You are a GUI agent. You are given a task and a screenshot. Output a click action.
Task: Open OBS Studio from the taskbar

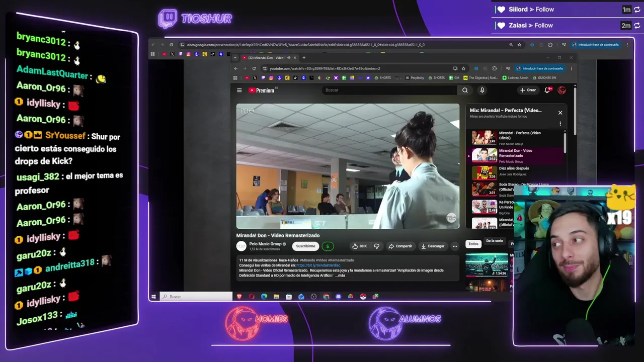(313, 297)
